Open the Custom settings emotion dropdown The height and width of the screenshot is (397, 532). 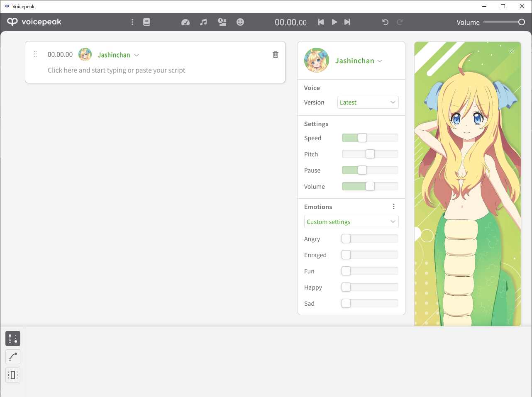point(351,222)
